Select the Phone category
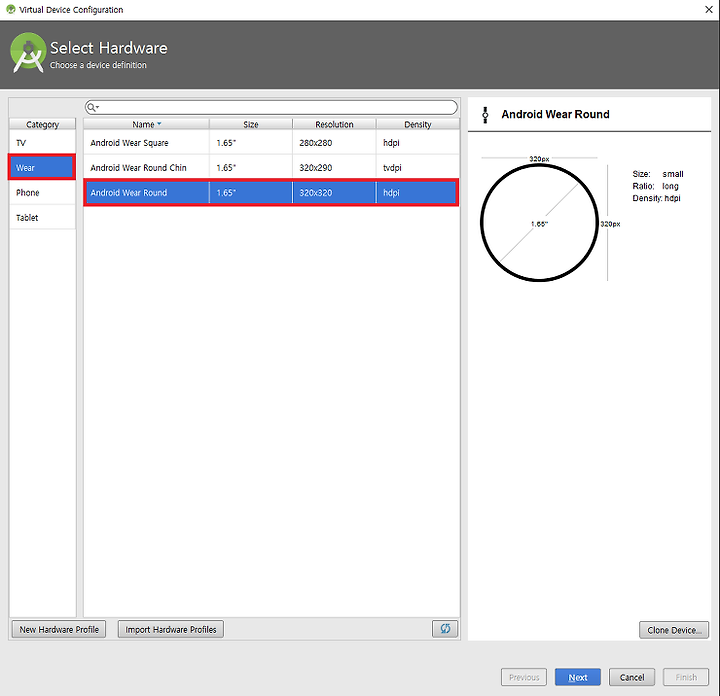 click(42, 192)
